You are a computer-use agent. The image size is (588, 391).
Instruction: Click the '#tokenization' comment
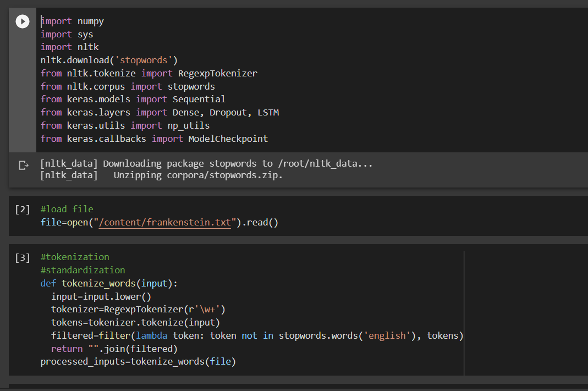click(x=75, y=257)
